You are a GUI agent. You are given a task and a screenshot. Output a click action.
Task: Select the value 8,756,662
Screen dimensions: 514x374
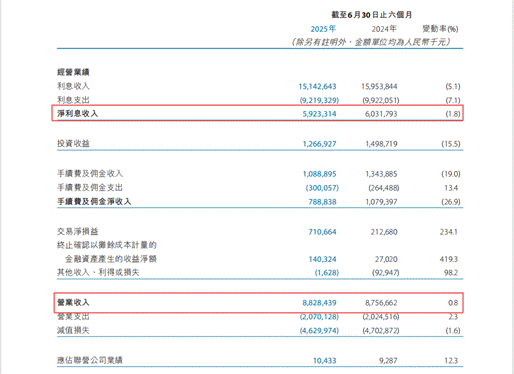click(381, 303)
